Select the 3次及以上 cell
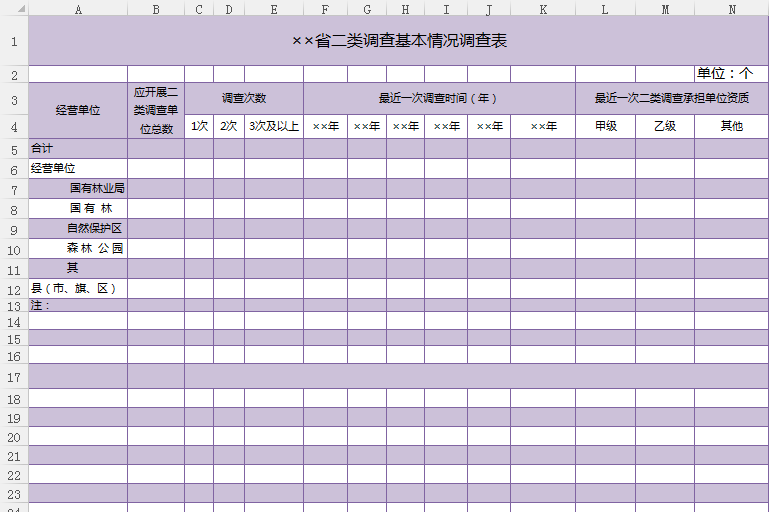The height and width of the screenshot is (512, 769). click(x=273, y=127)
